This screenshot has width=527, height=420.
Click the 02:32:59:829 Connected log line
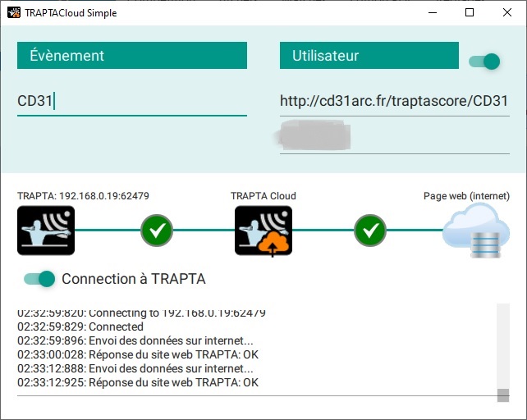click(x=80, y=326)
